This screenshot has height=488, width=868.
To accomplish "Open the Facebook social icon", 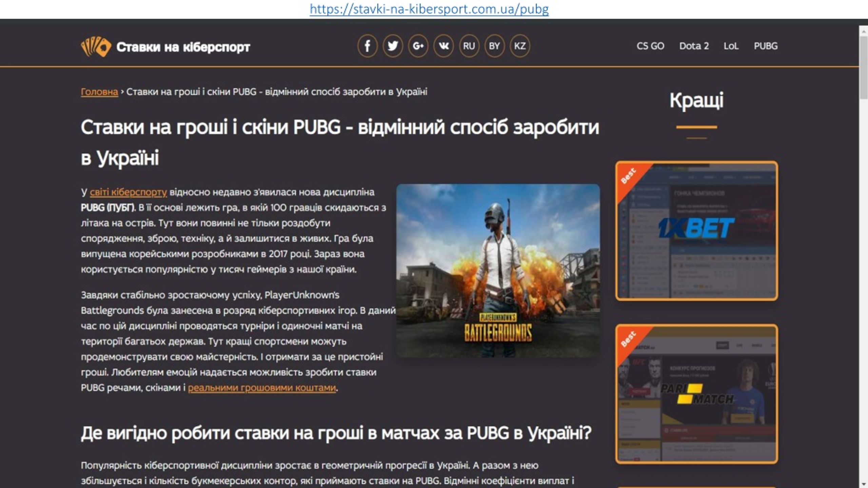I will (x=367, y=46).
